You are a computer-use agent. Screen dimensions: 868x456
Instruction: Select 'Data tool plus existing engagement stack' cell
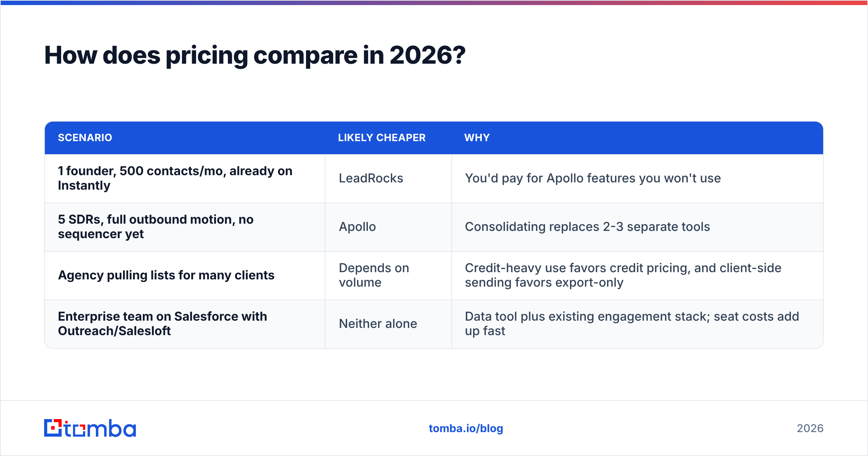tap(638, 324)
